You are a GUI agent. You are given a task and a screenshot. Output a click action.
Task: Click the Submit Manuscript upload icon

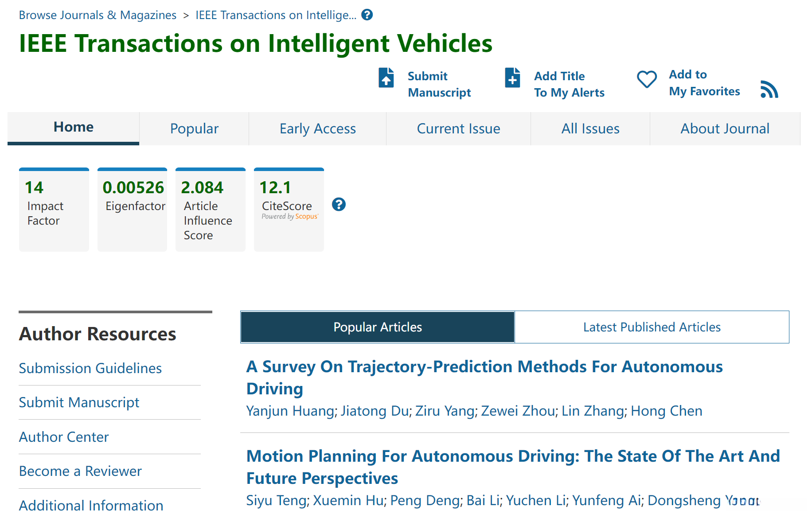386,78
